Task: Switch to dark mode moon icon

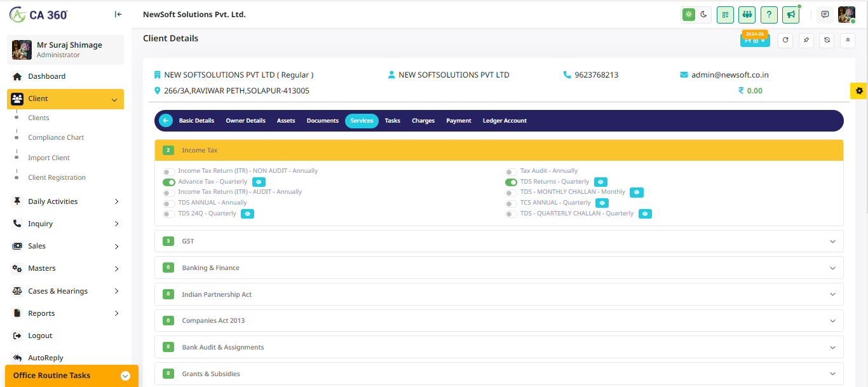Action: [703, 15]
